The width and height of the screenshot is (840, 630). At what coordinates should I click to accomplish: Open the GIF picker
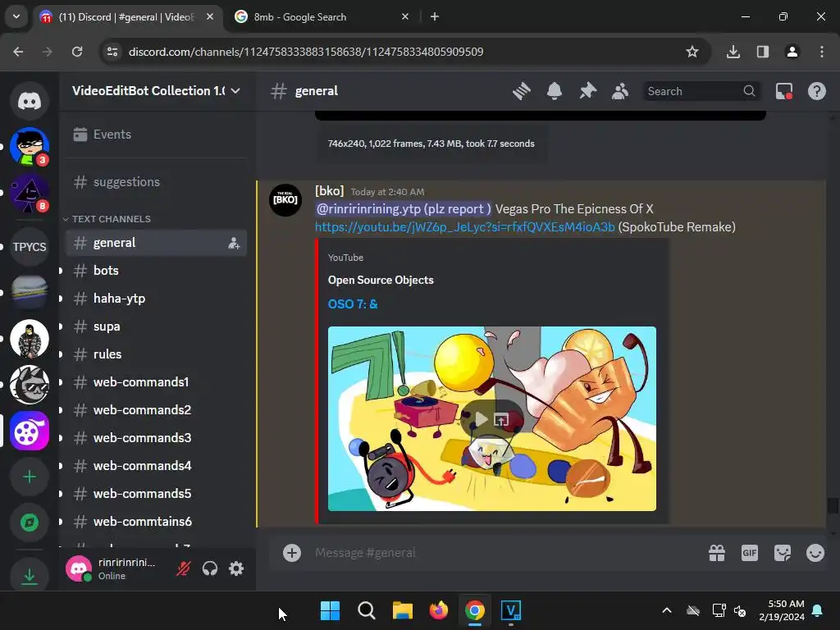click(x=750, y=553)
